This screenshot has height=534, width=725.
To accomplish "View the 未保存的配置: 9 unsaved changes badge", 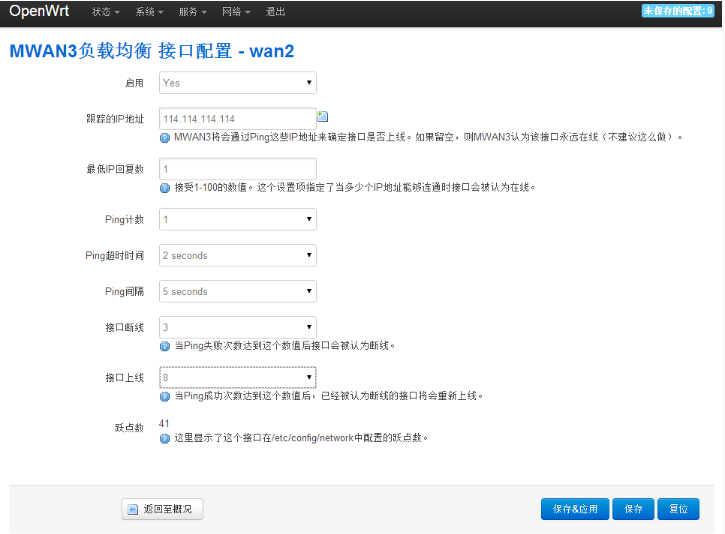I will 678,11.
